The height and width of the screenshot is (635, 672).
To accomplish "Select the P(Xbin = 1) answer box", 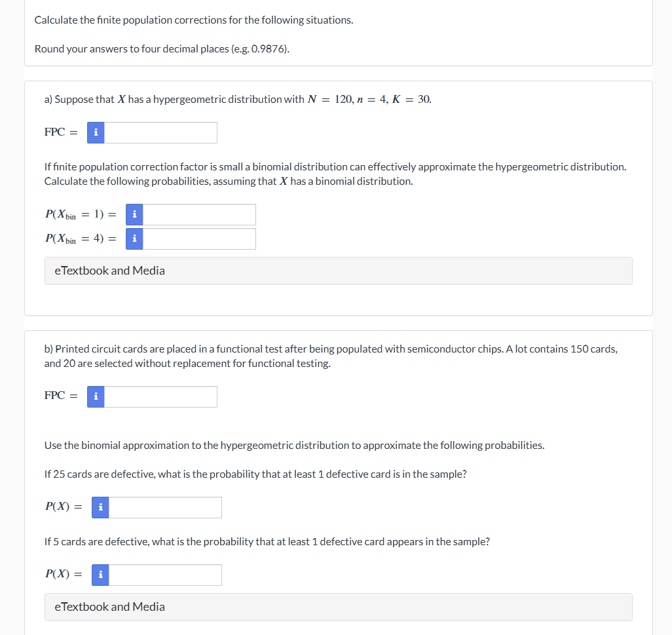I will click(200, 214).
